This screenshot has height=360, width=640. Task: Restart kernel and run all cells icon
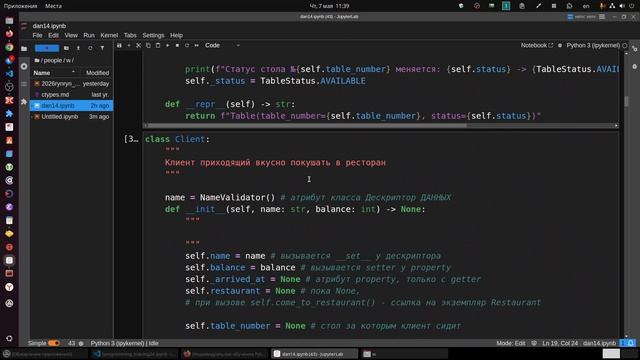click(197, 45)
